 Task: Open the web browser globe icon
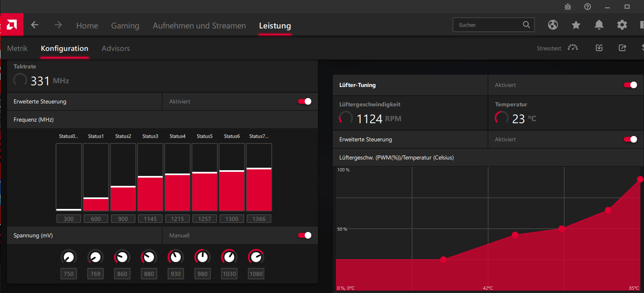pyautogui.click(x=553, y=25)
